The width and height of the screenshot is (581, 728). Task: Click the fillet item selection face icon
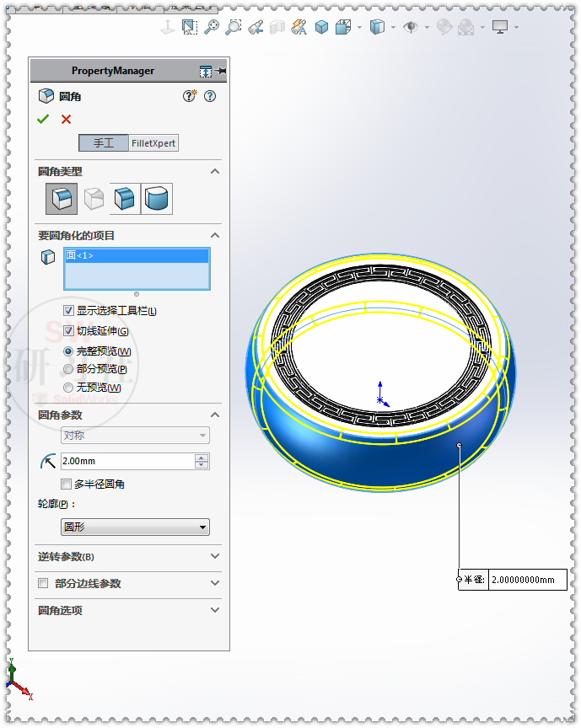click(48, 257)
